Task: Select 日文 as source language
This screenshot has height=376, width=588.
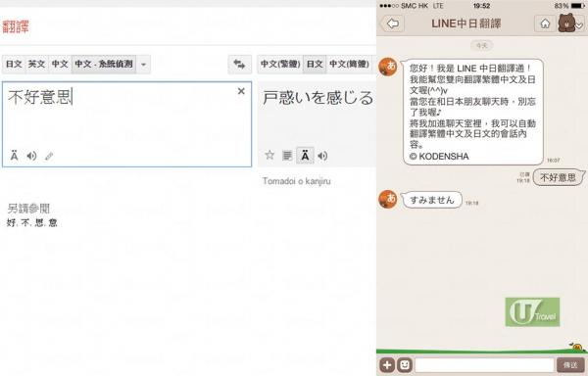Action: [14, 64]
